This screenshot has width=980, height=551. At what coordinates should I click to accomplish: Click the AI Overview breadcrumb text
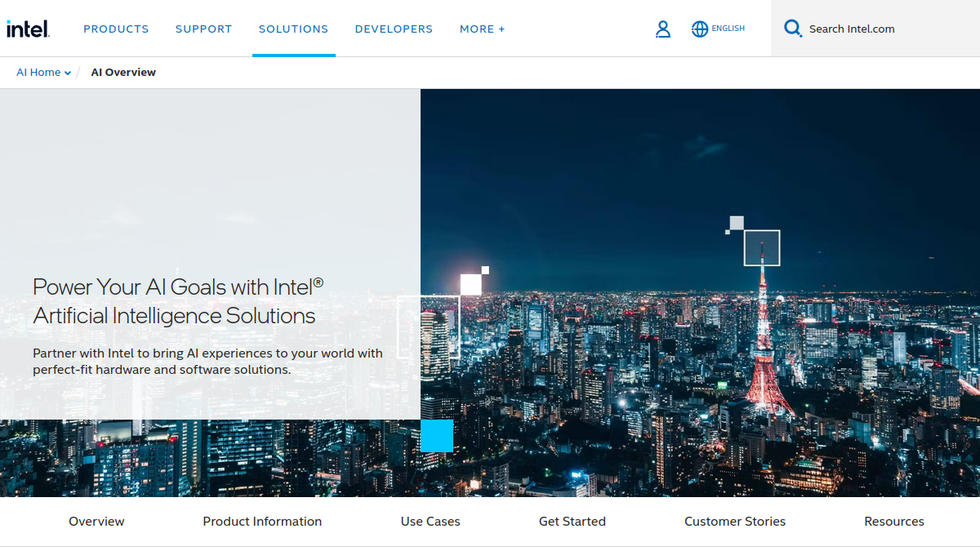123,73
